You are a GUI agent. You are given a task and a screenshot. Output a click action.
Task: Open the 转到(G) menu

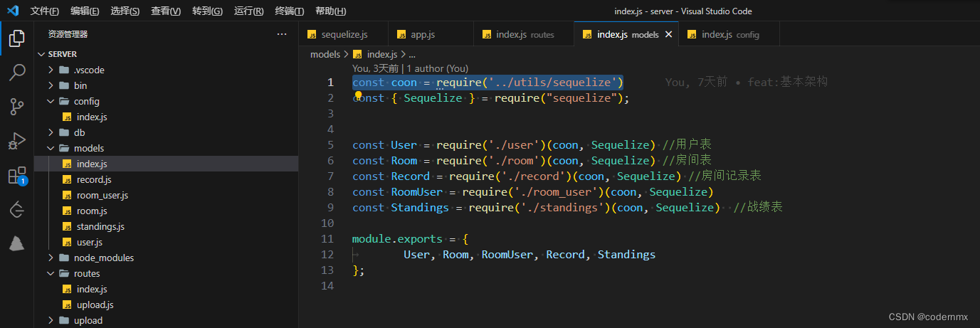pos(206,11)
